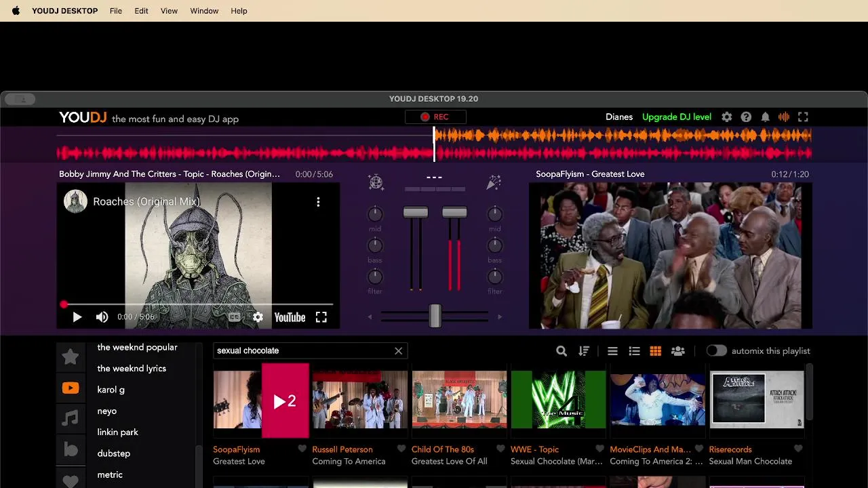Switch to compact list view icon

point(612,351)
